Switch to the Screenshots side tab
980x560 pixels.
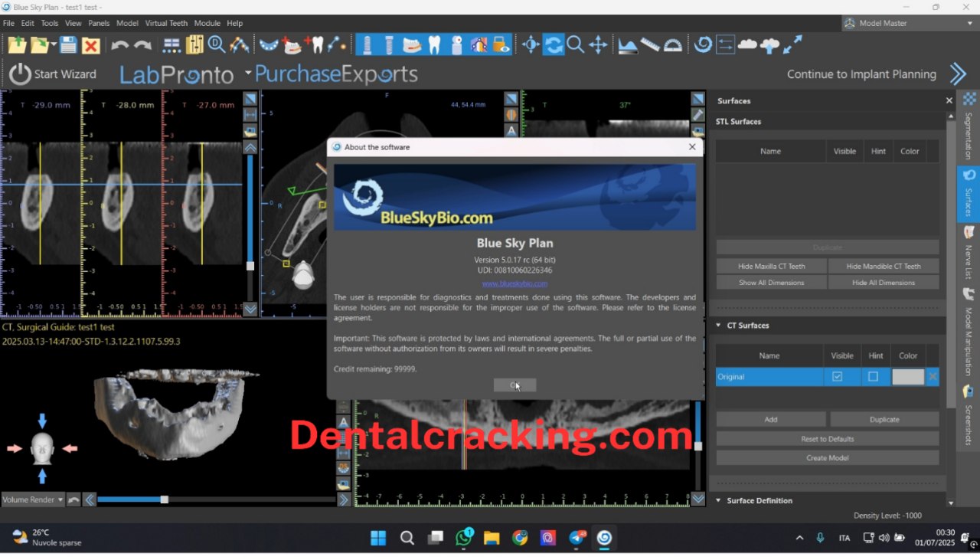click(x=969, y=415)
